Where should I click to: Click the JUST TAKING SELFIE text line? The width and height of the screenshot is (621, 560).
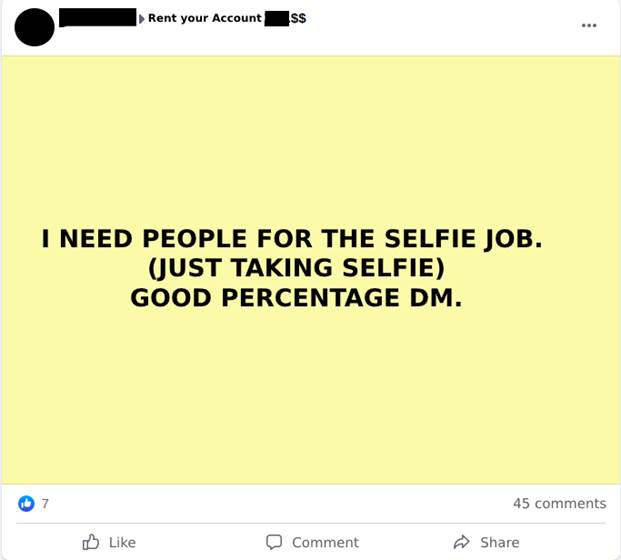click(296, 268)
